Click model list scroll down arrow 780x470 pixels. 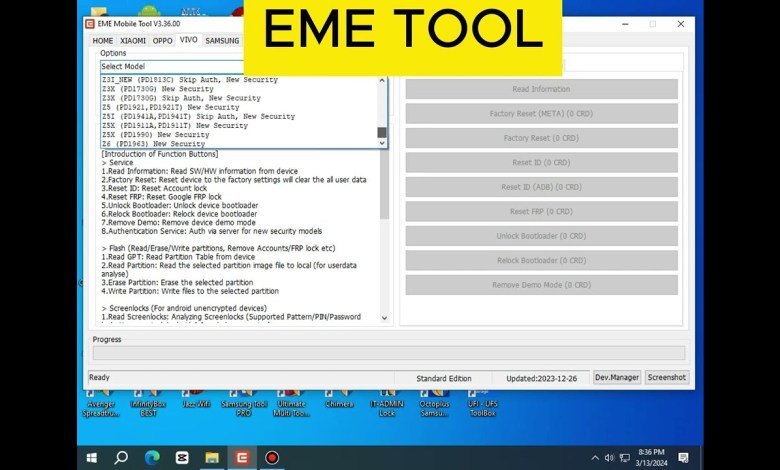click(x=382, y=143)
